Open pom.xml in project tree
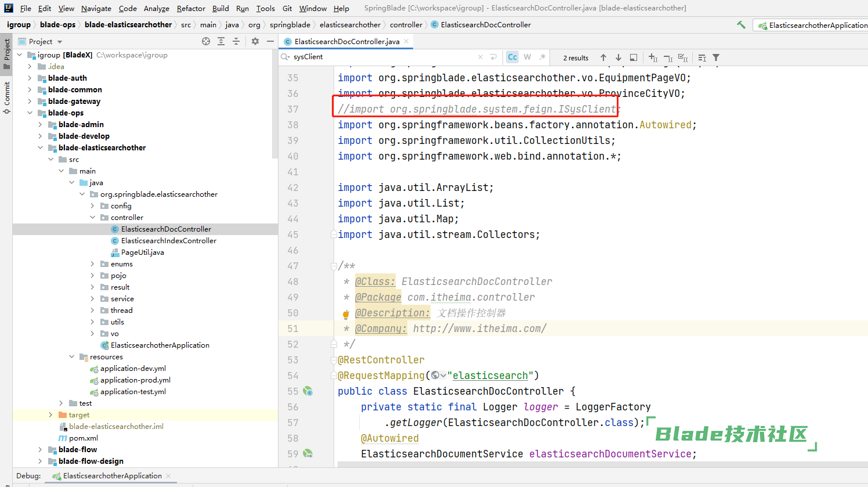The height and width of the screenshot is (487, 868). (x=83, y=438)
